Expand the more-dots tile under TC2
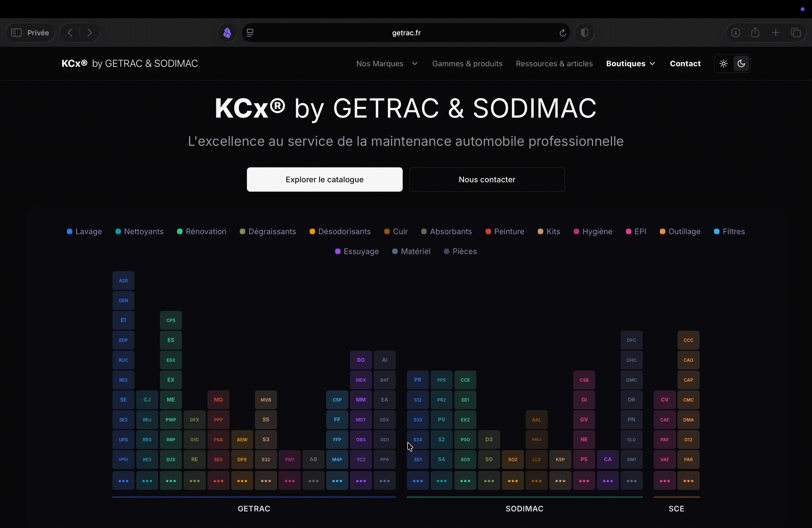Viewport: 812px width, 528px height. [361, 481]
